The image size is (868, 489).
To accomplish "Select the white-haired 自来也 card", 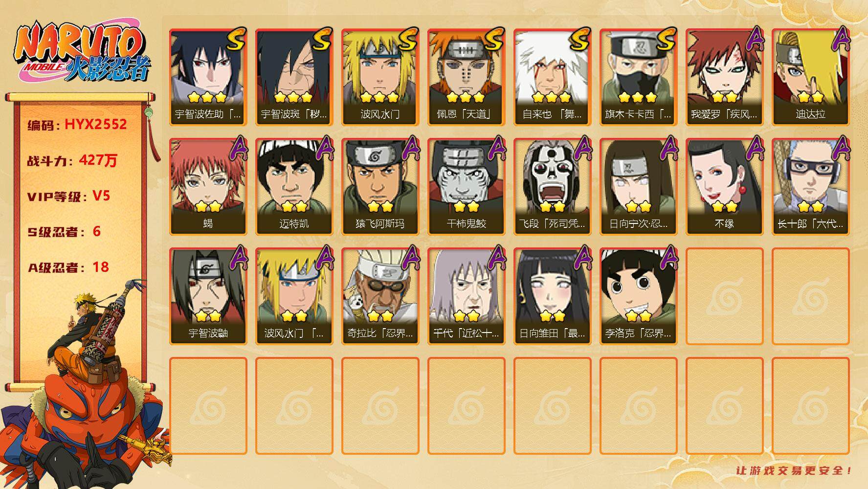I will tap(552, 77).
